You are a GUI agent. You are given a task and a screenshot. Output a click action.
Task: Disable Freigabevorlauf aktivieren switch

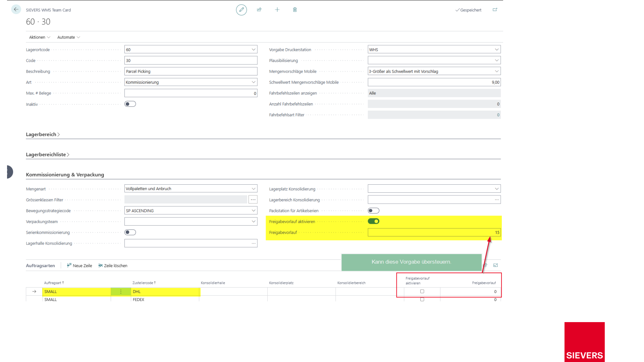click(373, 221)
